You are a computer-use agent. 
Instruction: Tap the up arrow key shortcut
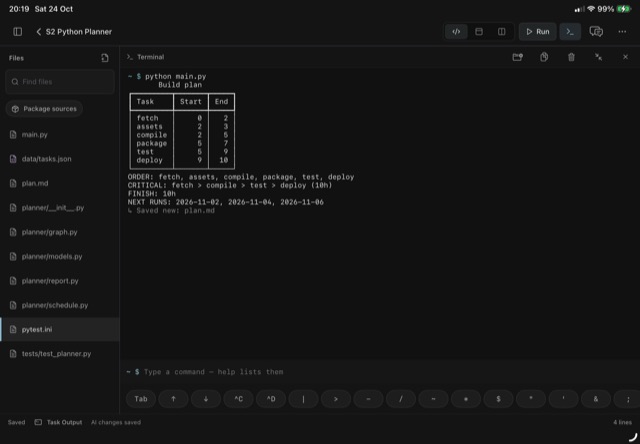coord(173,399)
